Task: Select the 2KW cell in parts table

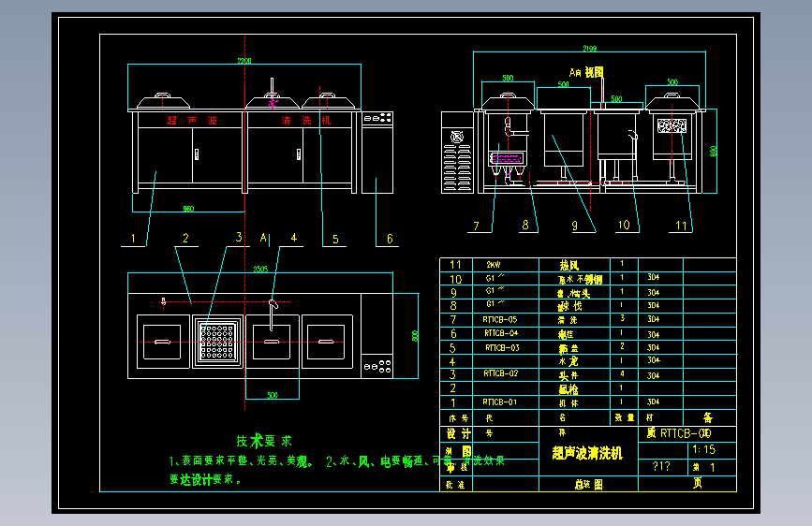Action: (x=493, y=265)
